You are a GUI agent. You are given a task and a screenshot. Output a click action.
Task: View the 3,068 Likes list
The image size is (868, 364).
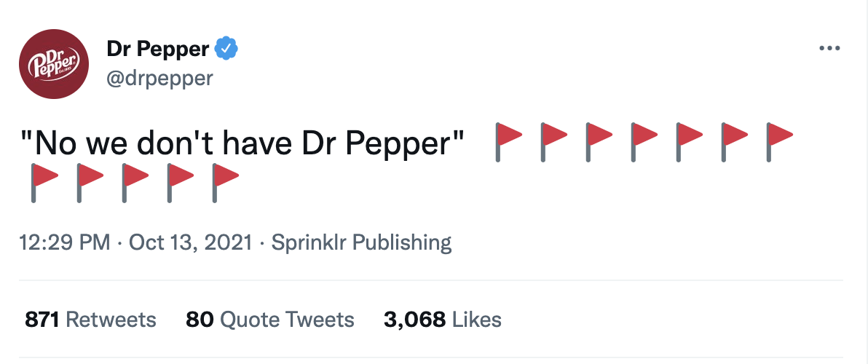pos(442,319)
